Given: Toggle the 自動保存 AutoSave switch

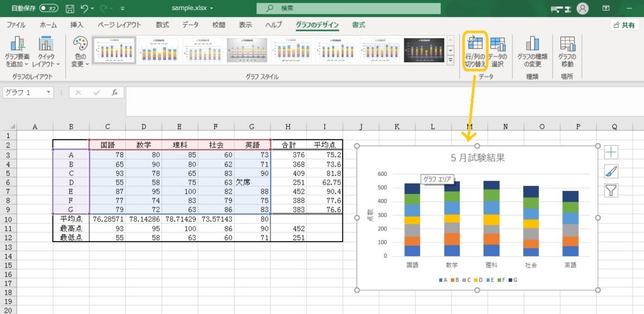Looking at the screenshot, I should point(48,9).
